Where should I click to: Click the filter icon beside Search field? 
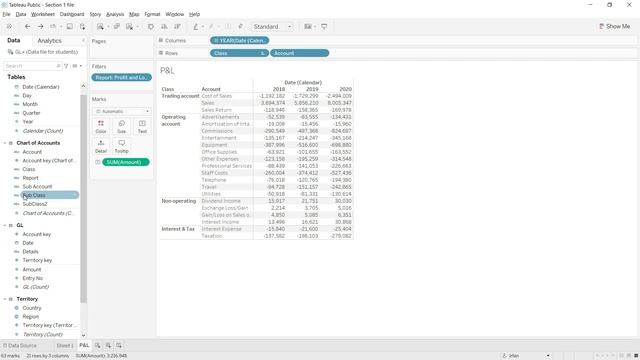coord(66,66)
